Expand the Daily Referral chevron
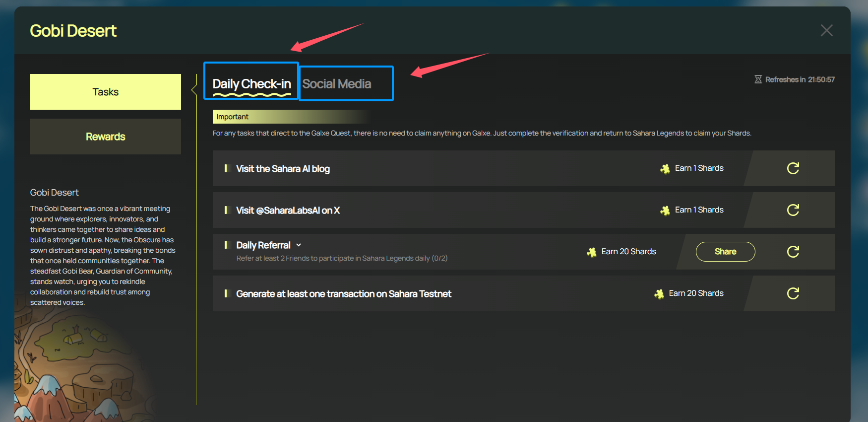868x422 pixels. pos(299,245)
